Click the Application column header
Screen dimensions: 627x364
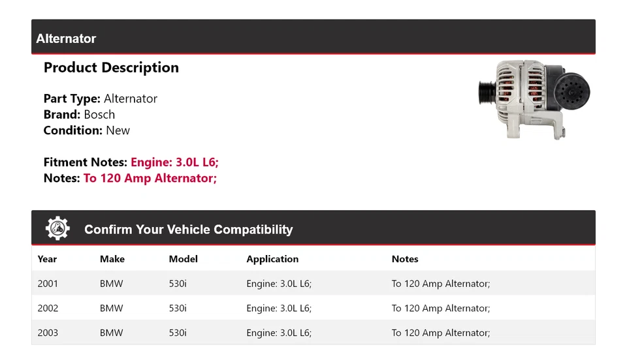[x=272, y=259]
